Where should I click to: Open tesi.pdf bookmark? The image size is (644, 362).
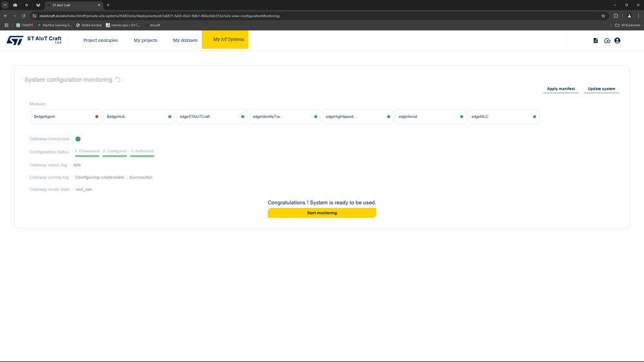tap(152, 25)
